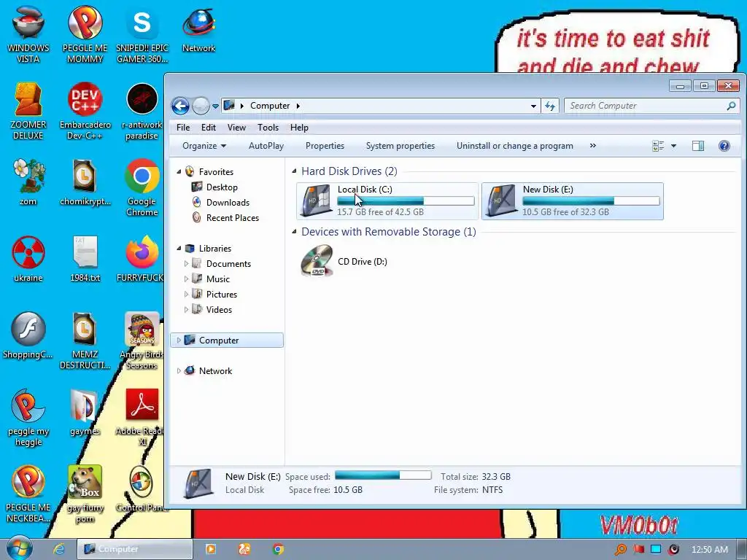Open the Adobe Reader XI desktop icon

coord(142,417)
